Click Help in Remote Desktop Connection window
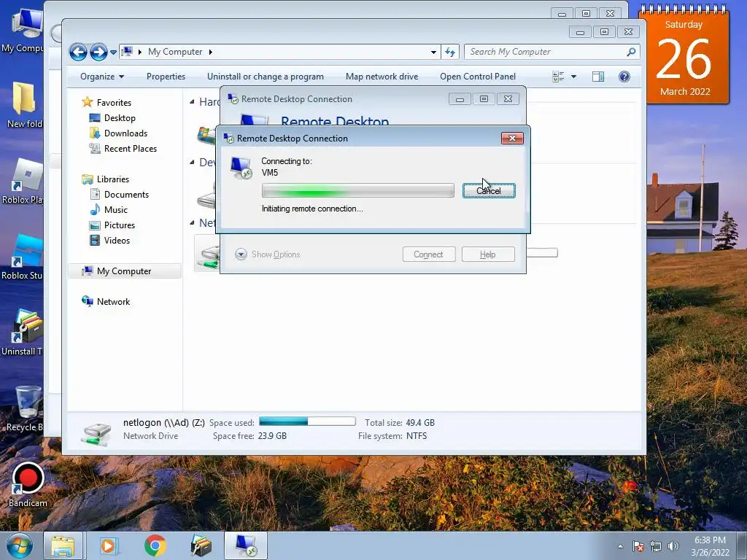This screenshot has width=747, height=560. 488,254
